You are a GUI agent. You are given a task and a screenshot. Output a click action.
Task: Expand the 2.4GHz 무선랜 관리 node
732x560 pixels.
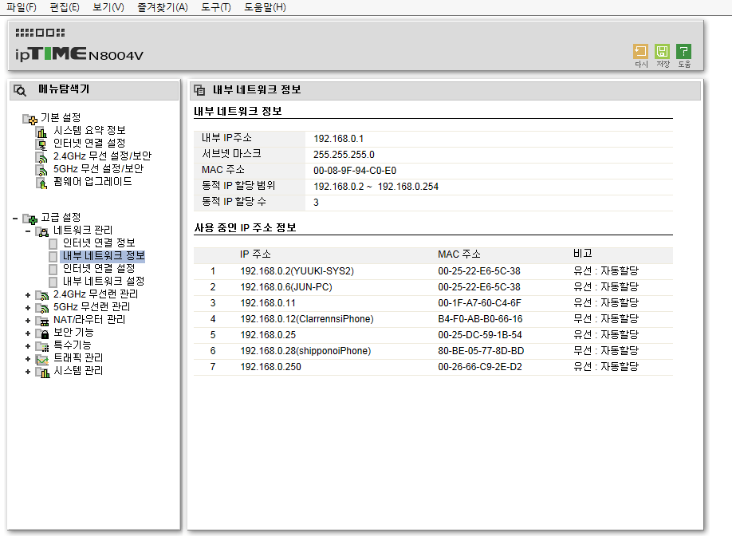(28, 295)
